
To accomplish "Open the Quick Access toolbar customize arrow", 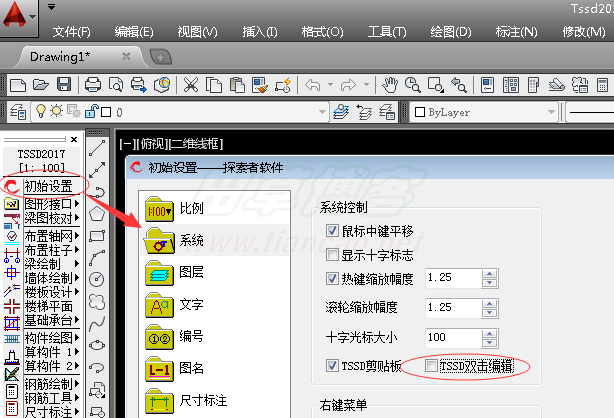I will (x=51, y=7).
